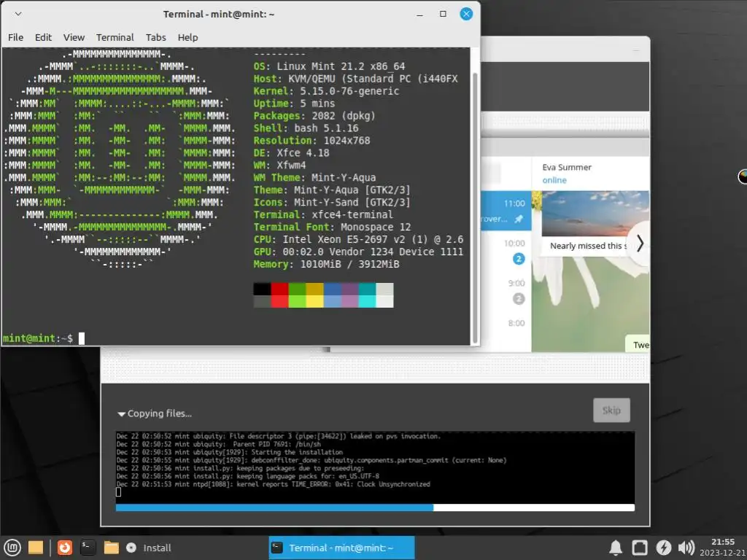Select the Terminal - mint@mint taskbar button
This screenshot has width=747, height=560.
[341, 548]
